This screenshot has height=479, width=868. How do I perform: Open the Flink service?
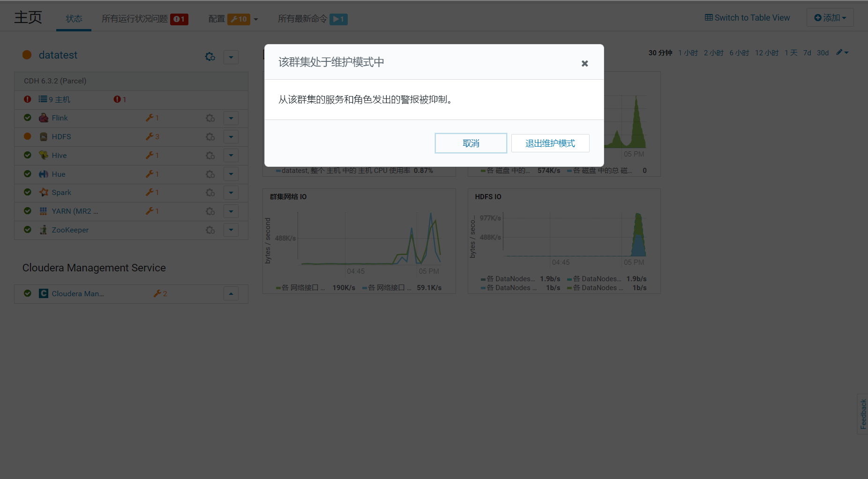60,118
